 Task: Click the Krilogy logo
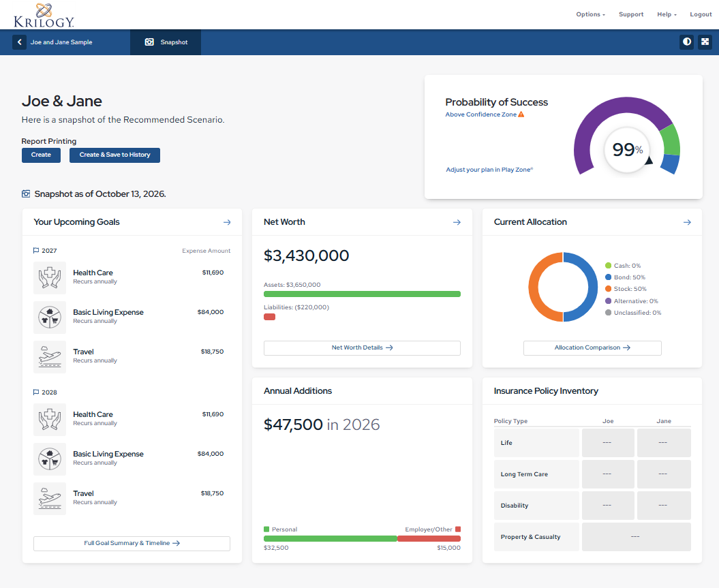(44, 15)
